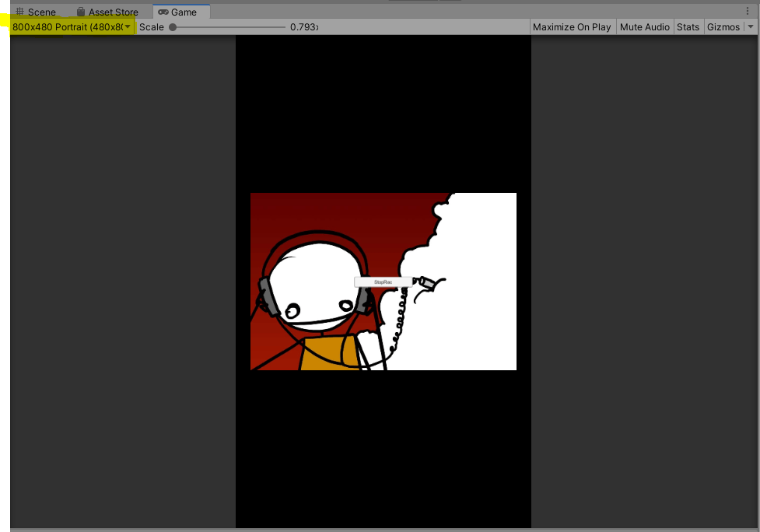Click the StopRec button in the game
Image resolution: width=760 pixels, height=532 pixels.
click(383, 282)
